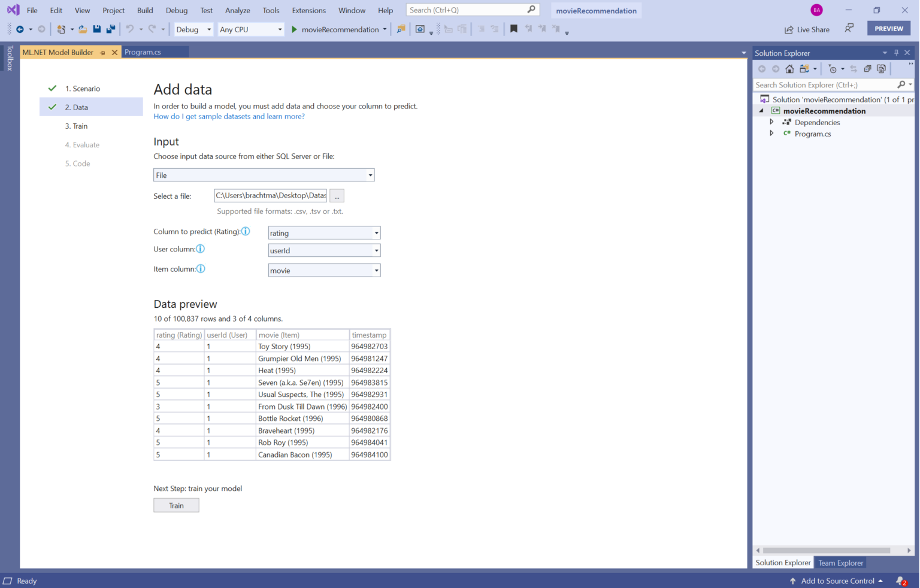Close the ML.NET Model Builder tab
920x588 pixels.
pos(114,53)
